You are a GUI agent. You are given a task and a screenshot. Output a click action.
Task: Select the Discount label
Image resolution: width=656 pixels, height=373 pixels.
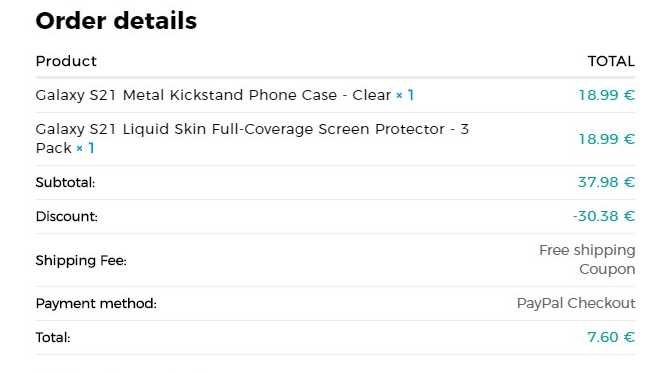pos(67,216)
